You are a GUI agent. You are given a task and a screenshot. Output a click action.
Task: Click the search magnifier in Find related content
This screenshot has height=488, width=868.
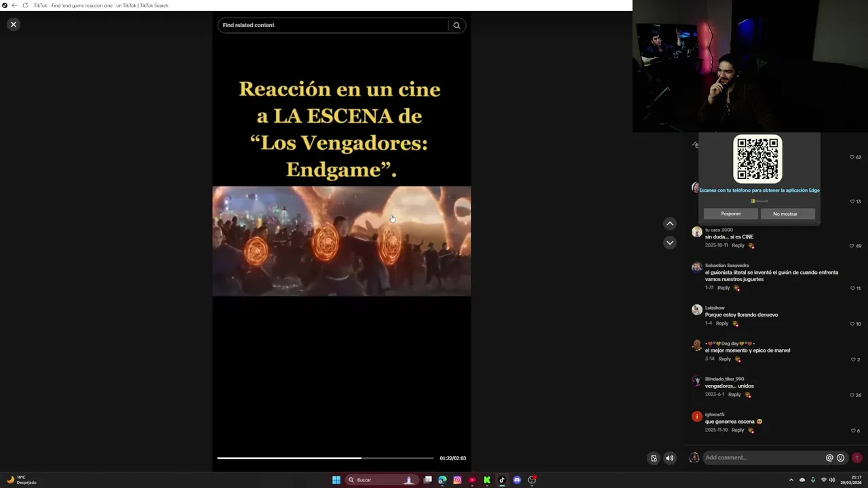click(456, 25)
